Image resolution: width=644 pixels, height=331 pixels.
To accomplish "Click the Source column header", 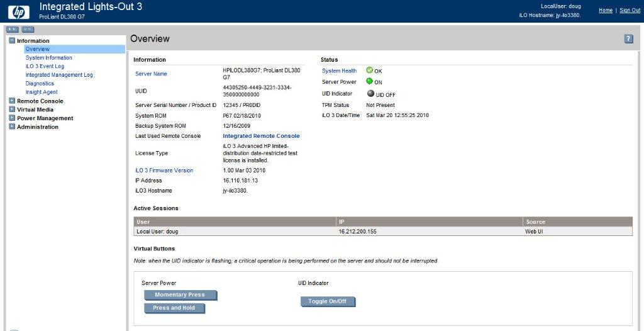I will pyautogui.click(x=577, y=222).
